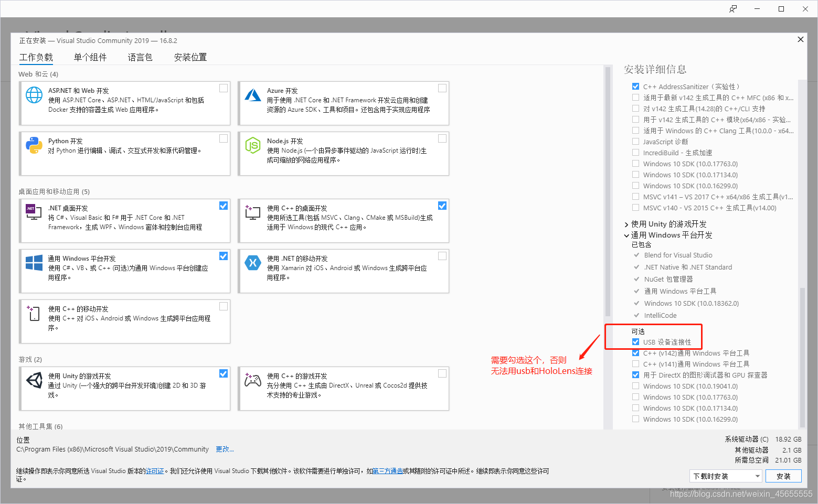
Task: Enable the Python 开发 workload checkbox
Action: pyautogui.click(x=224, y=138)
